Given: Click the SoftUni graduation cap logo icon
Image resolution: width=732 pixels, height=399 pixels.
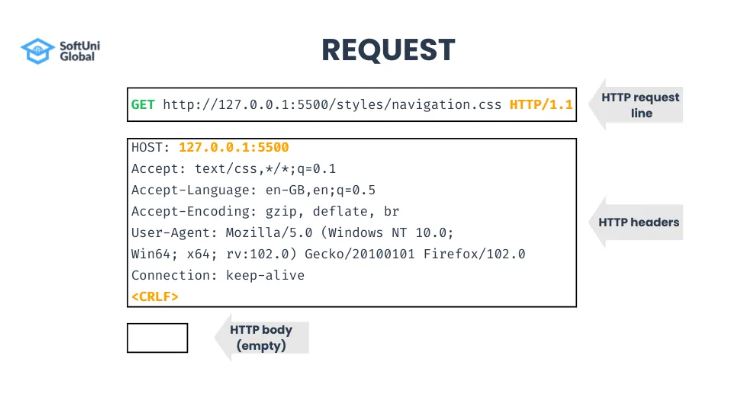Looking at the screenshot, I should pos(37,51).
